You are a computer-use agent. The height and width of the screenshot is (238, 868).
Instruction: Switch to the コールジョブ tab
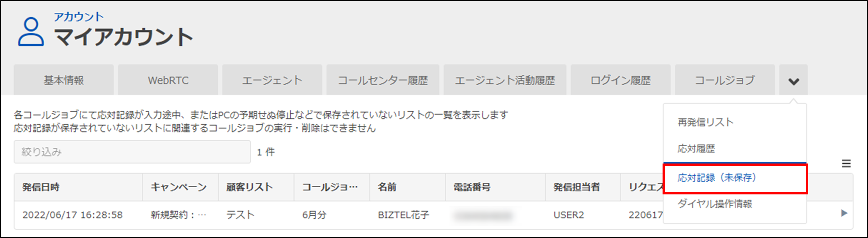click(x=725, y=80)
